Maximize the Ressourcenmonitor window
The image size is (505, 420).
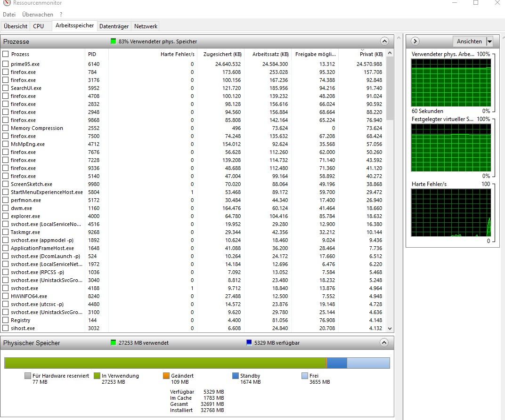click(476, 2)
